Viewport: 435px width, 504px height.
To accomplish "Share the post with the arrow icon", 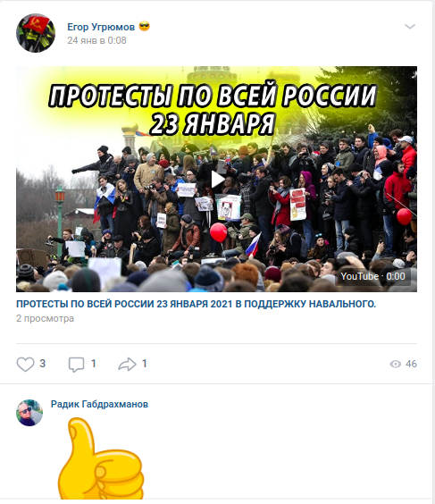I will pyautogui.click(x=127, y=365).
